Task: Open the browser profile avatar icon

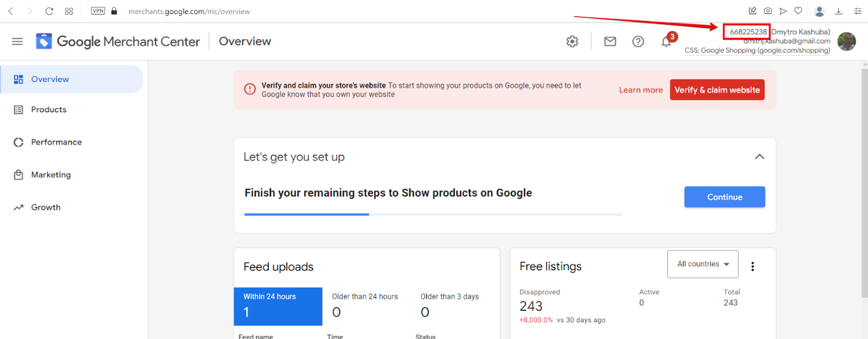Action: point(820,11)
